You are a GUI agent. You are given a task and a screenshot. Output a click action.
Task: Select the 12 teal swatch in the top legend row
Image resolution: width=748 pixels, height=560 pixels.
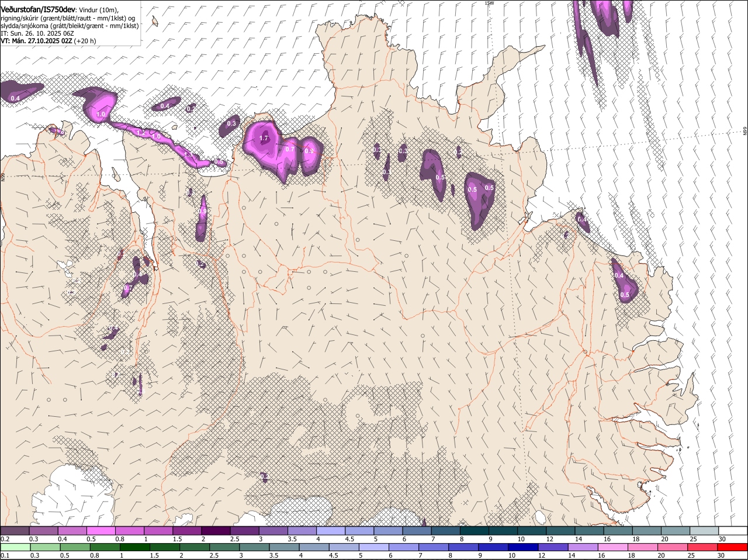tap(560, 530)
